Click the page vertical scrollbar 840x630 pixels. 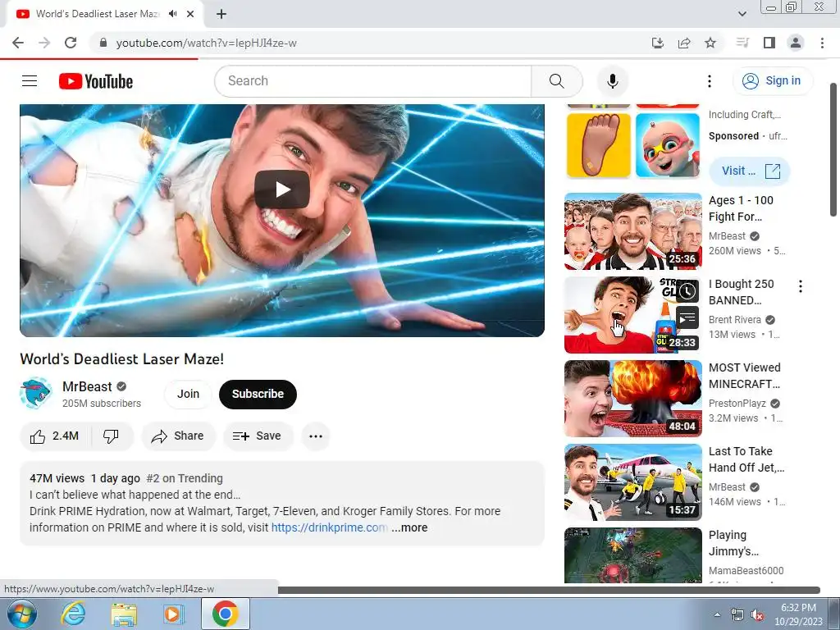833,149
